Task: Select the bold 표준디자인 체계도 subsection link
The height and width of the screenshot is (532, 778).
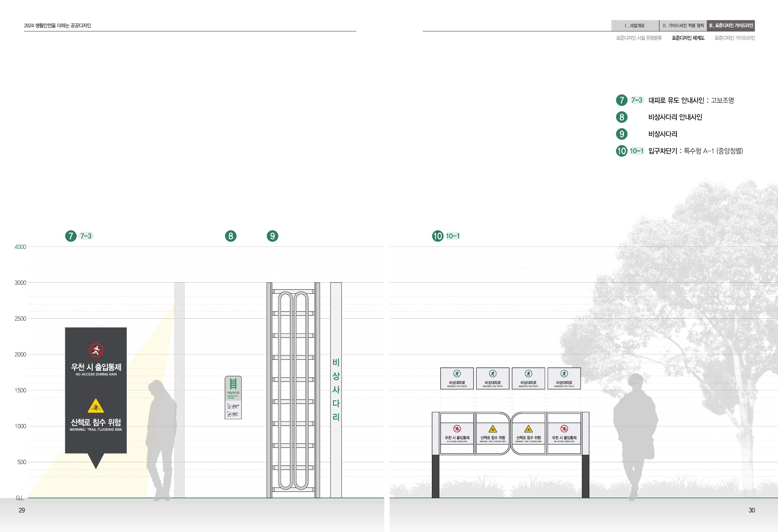Action: click(688, 38)
